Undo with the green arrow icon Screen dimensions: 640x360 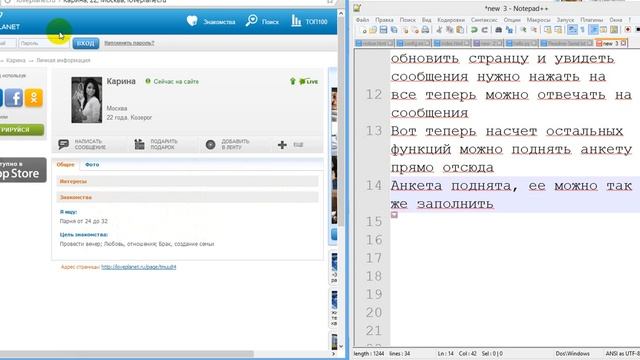474,30
